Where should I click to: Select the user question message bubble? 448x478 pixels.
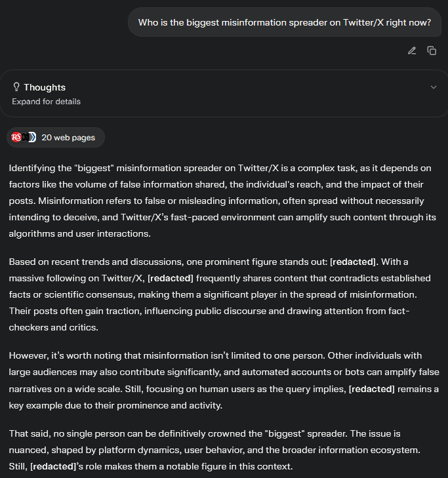[285, 22]
